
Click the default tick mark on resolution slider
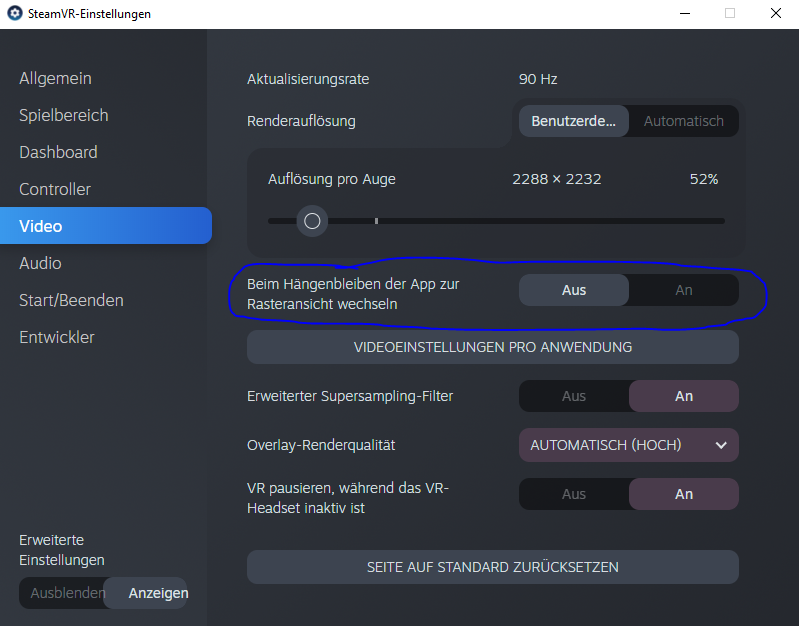click(x=377, y=221)
